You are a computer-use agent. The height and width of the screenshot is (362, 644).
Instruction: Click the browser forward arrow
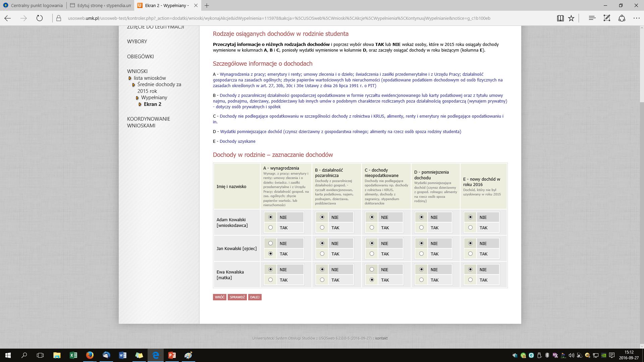23,18
